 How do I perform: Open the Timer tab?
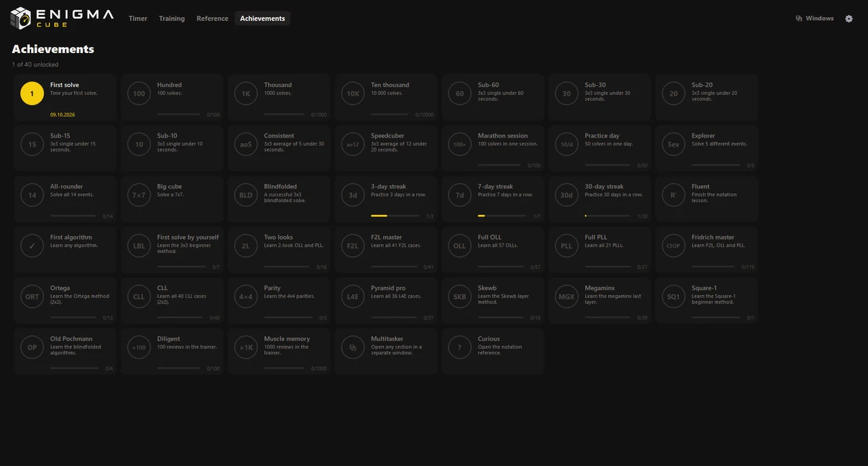(138, 18)
